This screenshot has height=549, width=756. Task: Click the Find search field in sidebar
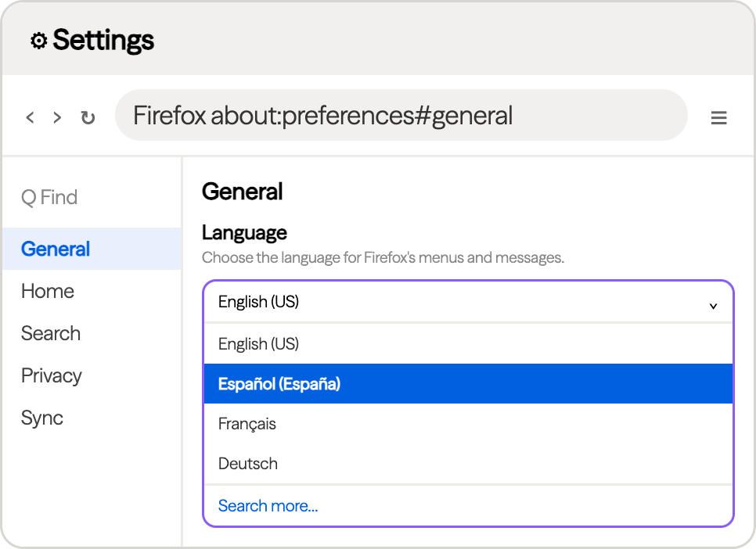92,197
